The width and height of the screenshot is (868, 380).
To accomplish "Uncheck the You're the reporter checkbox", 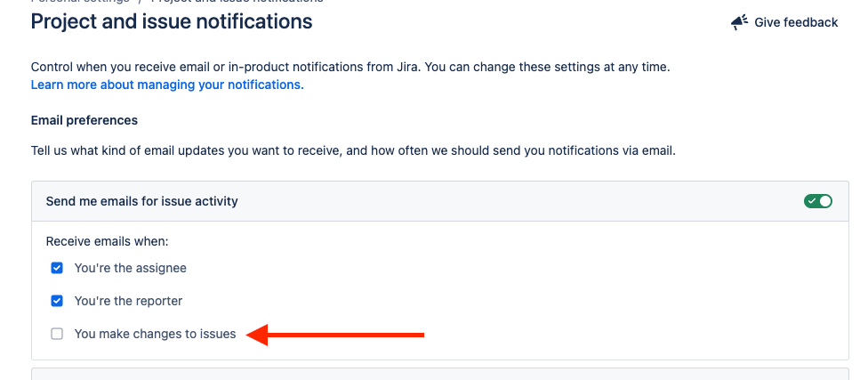I will 56,301.
